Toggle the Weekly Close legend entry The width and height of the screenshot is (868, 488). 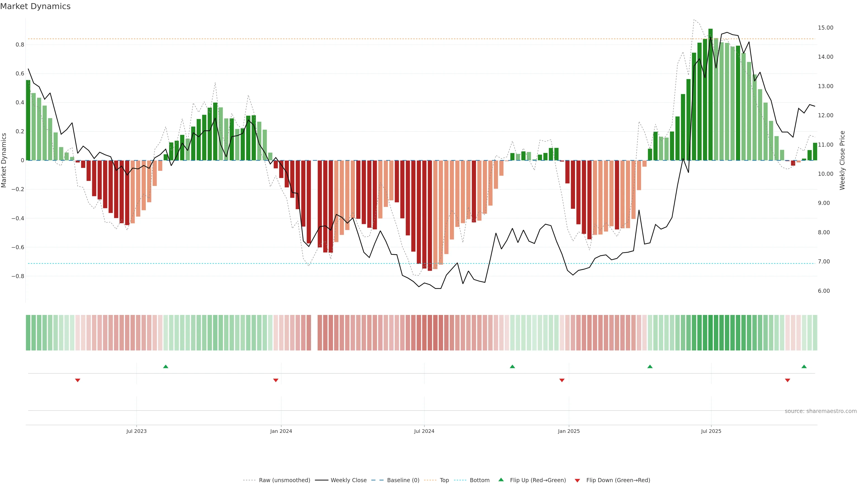point(348,480)
